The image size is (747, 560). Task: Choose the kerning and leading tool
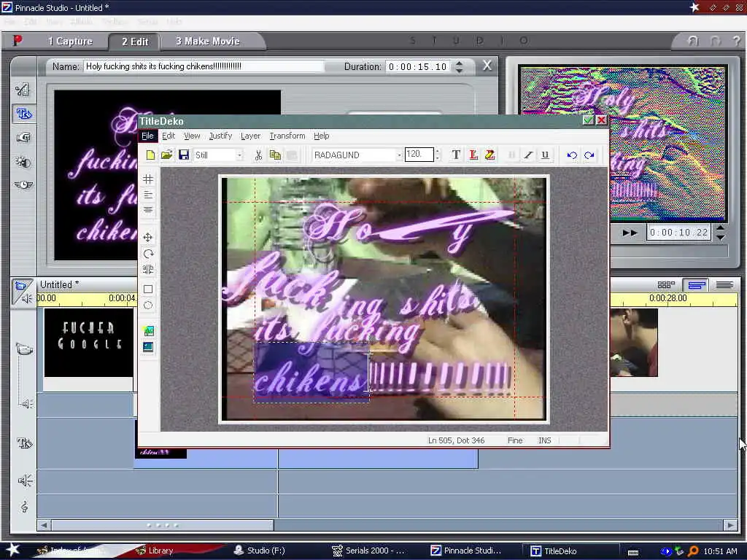[x=148, y=270]
